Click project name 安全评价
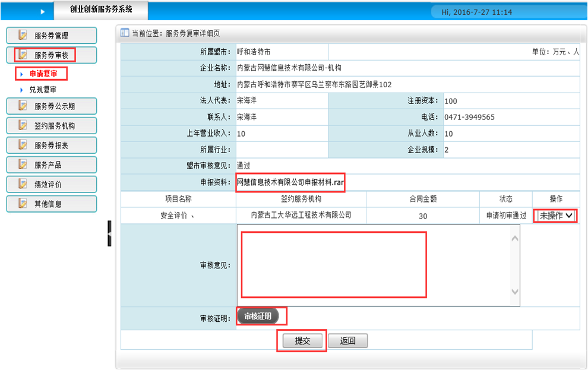 [x=173, y=216]
